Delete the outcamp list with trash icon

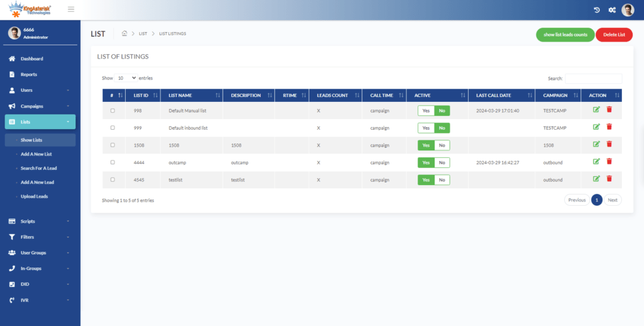tap(609, 162)
